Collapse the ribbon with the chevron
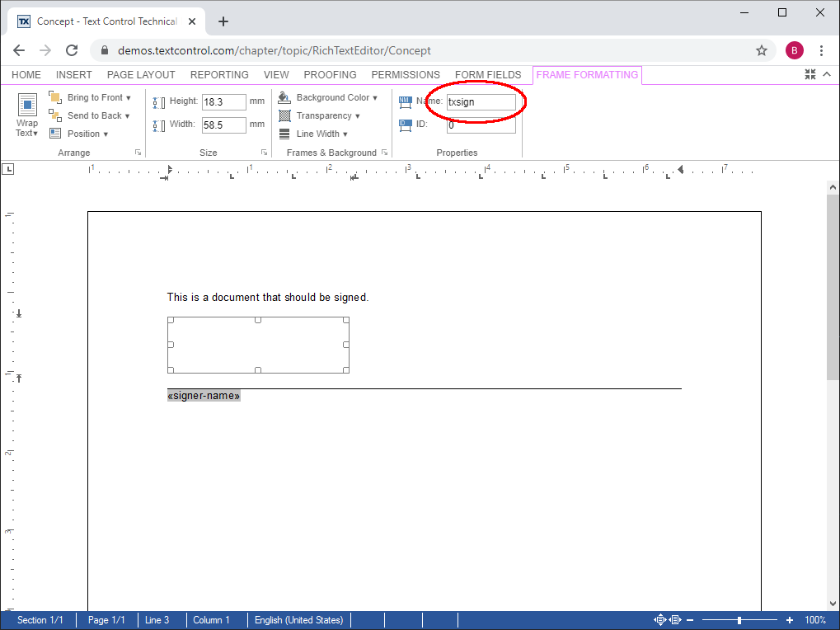This screenshot has height=630, width=840. pyautogui.click(x=827, y=74)
